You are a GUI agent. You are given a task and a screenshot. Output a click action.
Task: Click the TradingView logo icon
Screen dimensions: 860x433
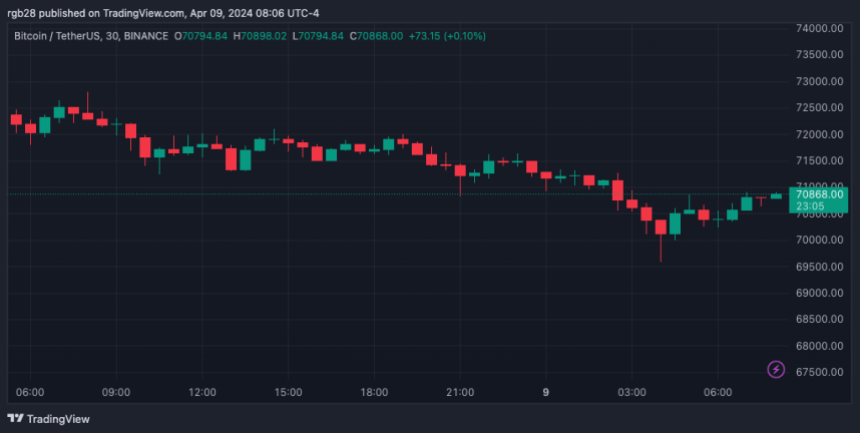click(x=16, y=419)
